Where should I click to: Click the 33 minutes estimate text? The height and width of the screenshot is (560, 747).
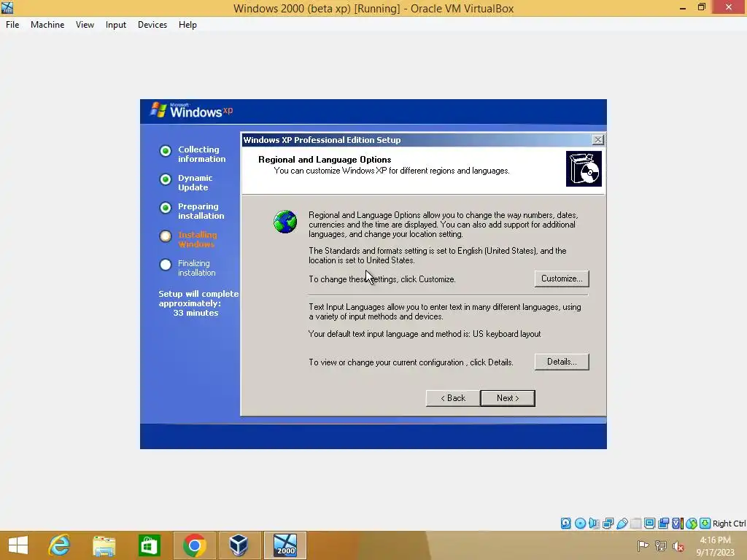[x=196, y=313]
